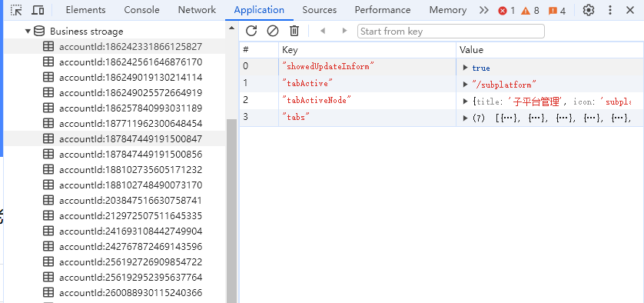Show the error count badge details

tap(506, 11)
